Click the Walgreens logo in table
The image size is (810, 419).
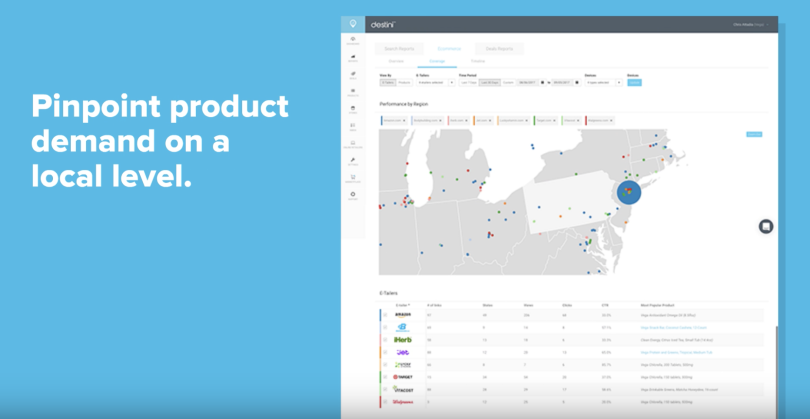pyautogui.click(x=403, y=402)
